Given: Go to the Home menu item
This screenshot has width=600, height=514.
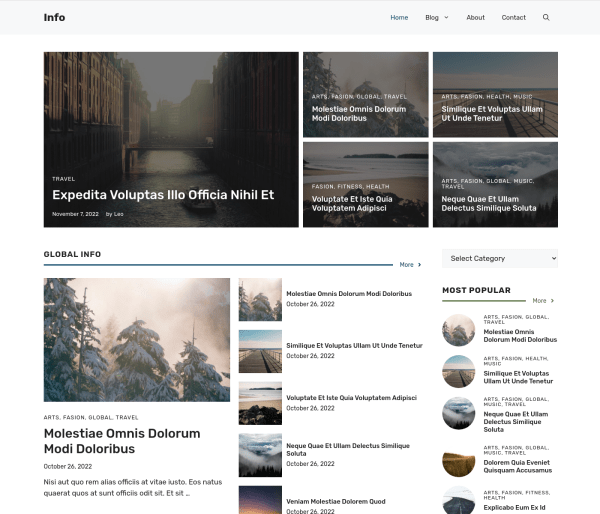Looking at the screenshot, I should tap(399, 17).
